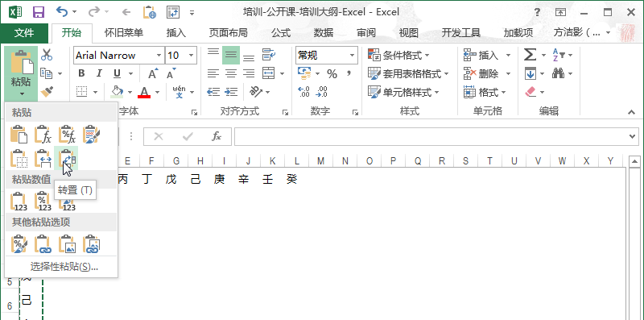
Task: Click the plain Paste icon in the gallery
Action: [19, 134]
